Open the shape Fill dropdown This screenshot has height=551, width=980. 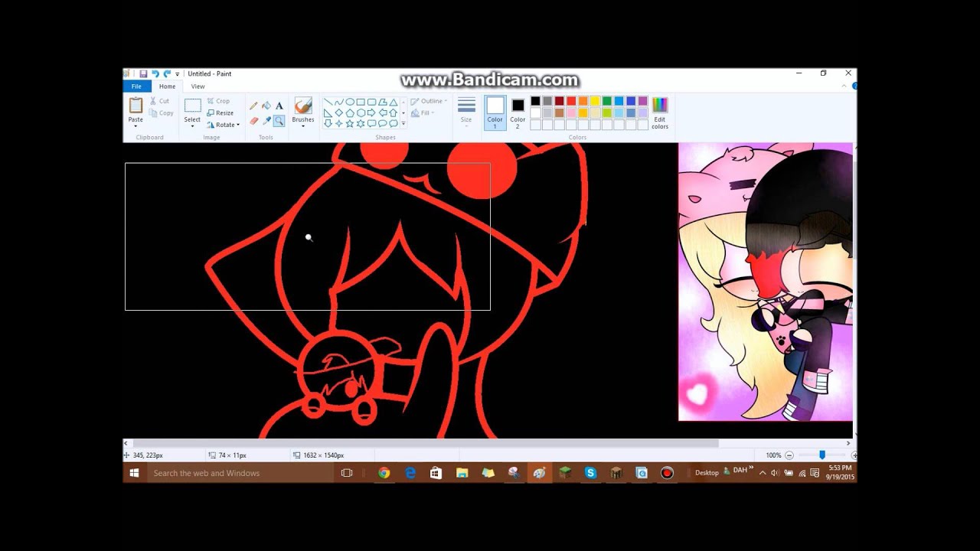(x=423, y=112)
